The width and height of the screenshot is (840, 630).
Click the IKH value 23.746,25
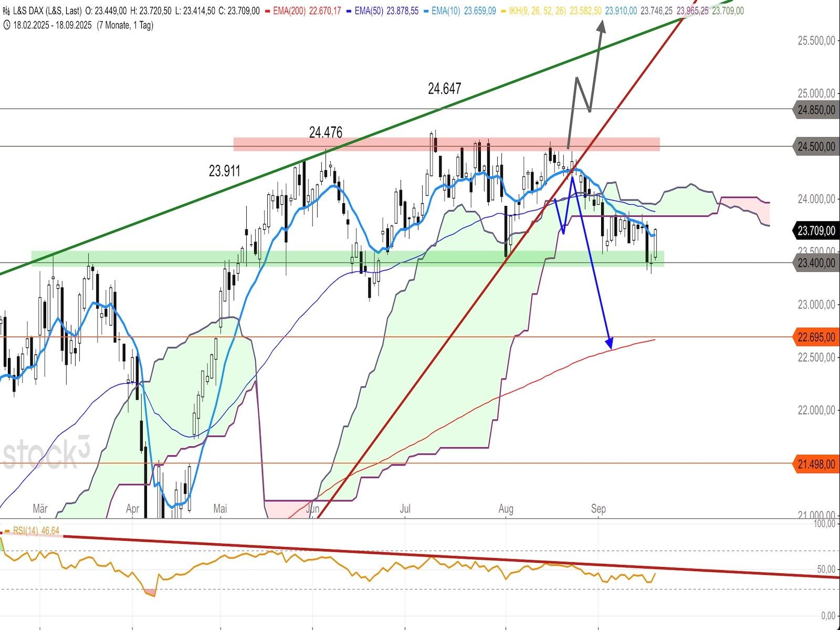click(657, 10)
